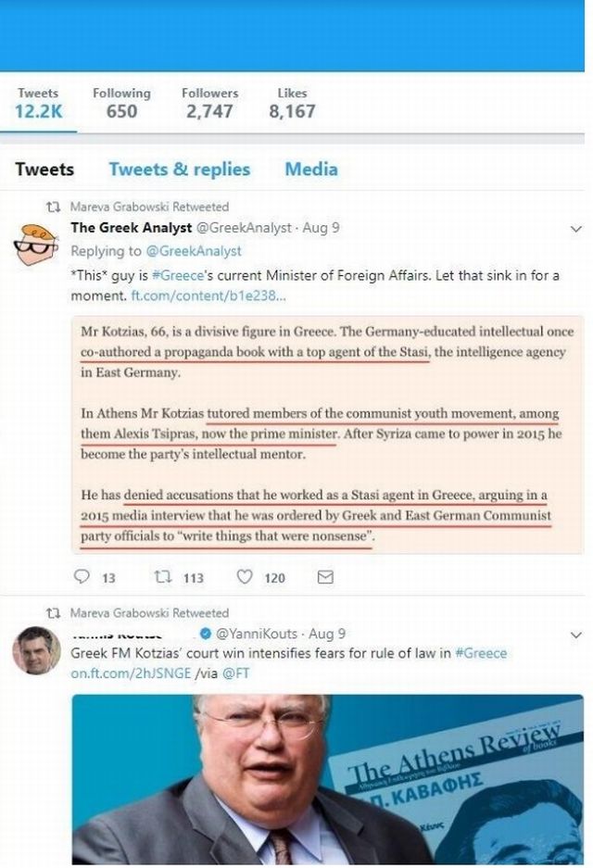View the 8,167 Likes
The width and height of the screenshot is (593, 868).
pyautogui.click(x=292, y=103)
